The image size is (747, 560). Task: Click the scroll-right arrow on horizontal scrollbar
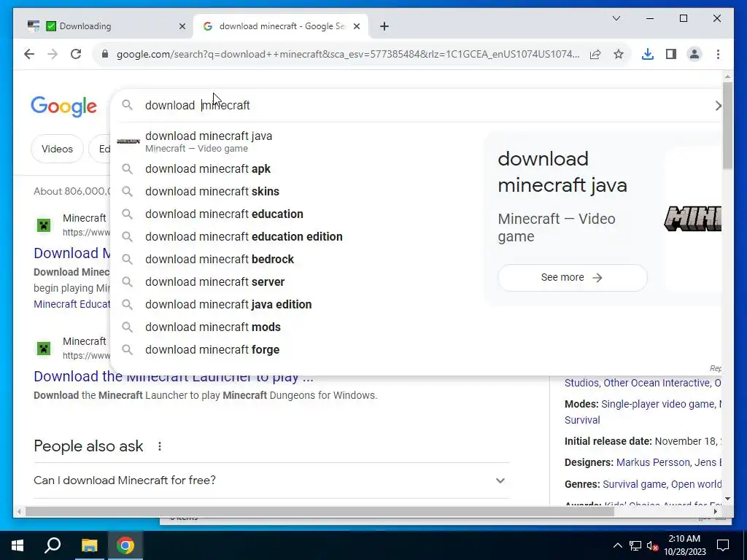[x=715, y=512]
